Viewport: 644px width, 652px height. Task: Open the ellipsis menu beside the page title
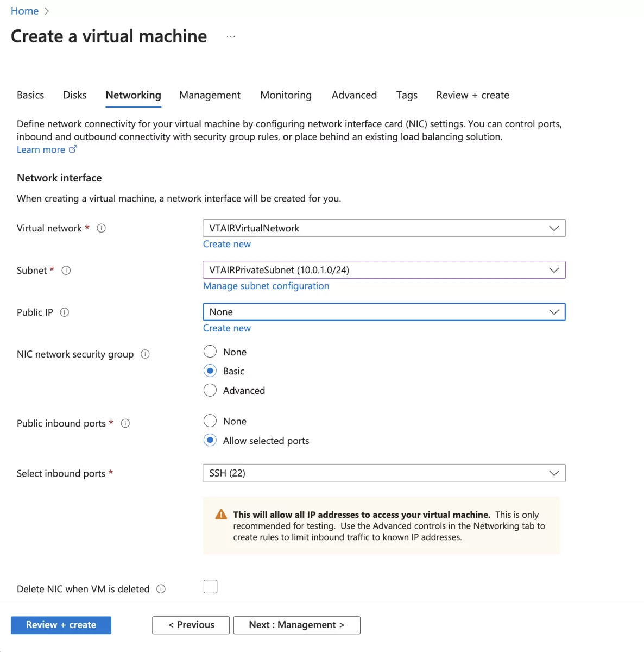[x=231, y=36]
